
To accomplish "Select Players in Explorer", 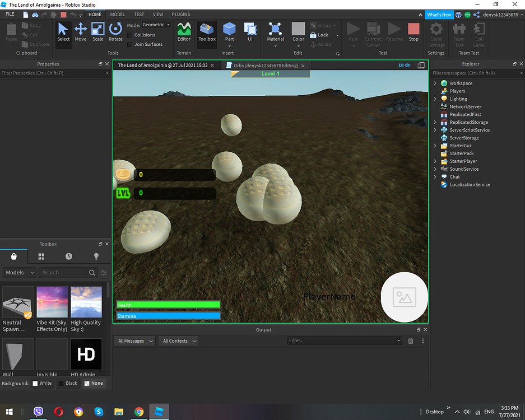I will pos(457,91).
